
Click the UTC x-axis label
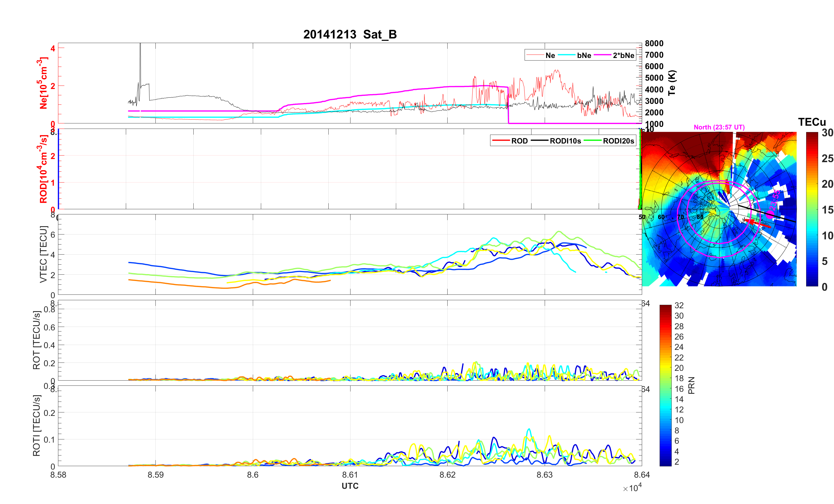pos(350,486)
